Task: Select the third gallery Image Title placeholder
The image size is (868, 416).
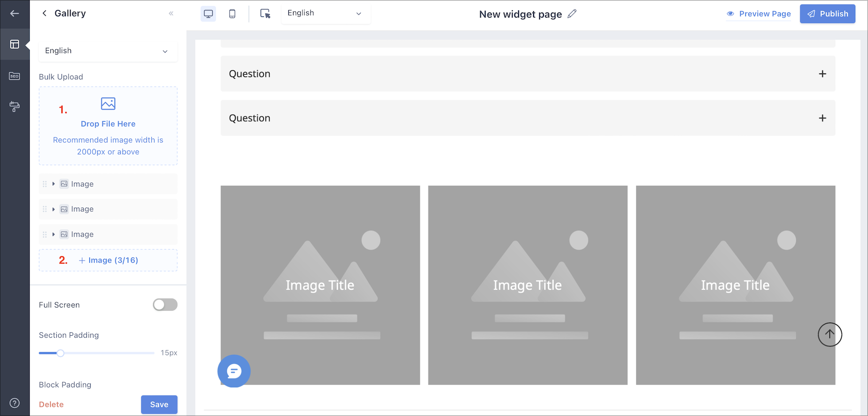Action: (736, 285)
